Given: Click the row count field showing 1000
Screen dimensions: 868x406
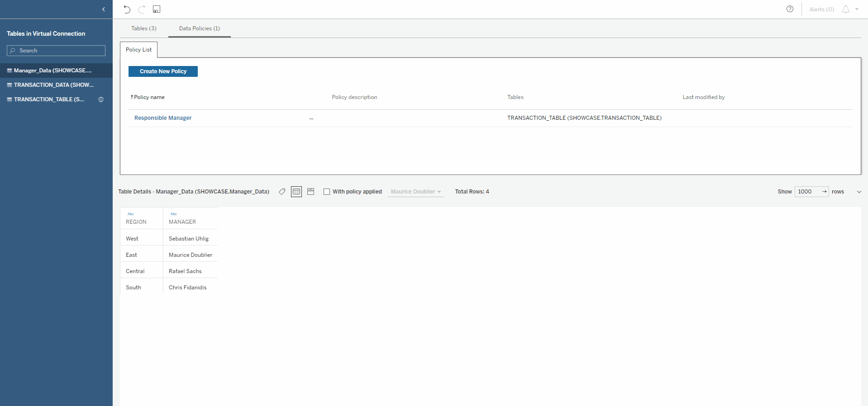Looking at the screenshot, I should [x=807, y=192].
